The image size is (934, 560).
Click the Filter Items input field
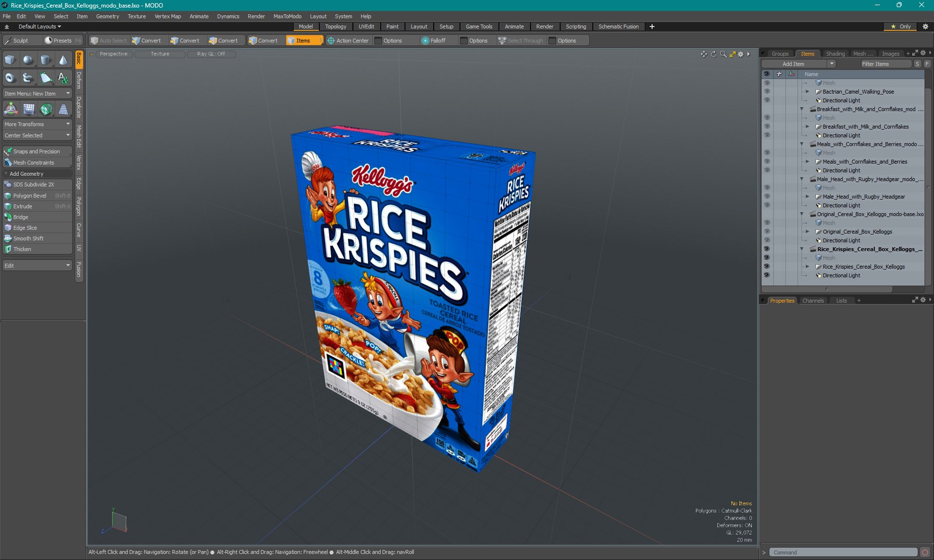886,64
